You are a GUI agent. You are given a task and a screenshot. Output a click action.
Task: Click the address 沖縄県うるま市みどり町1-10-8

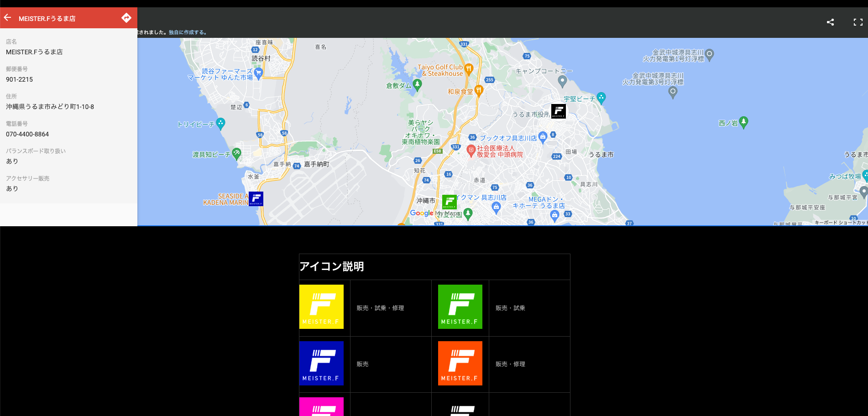point(50,107)
